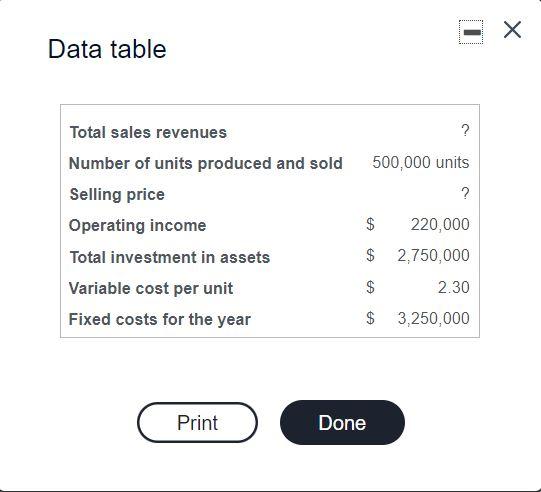Minimize the Data table dialog
The width and height of the screenshot is (541, 492).
471,32
